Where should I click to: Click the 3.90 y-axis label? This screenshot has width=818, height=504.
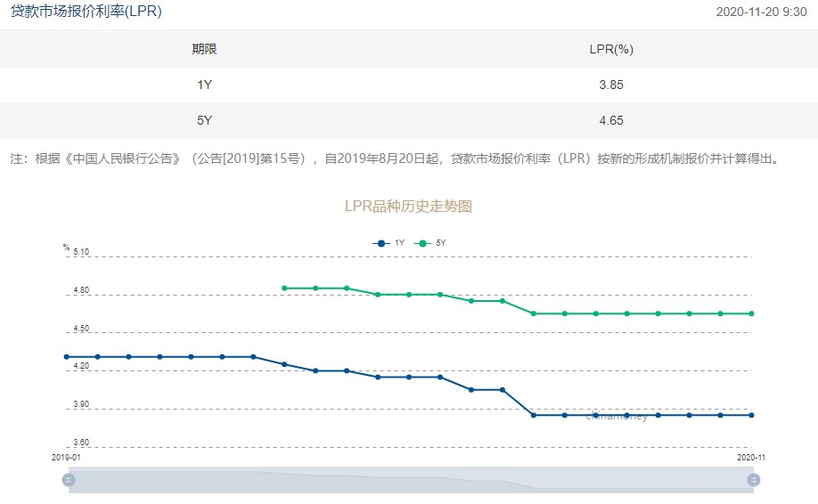[81, 404]
